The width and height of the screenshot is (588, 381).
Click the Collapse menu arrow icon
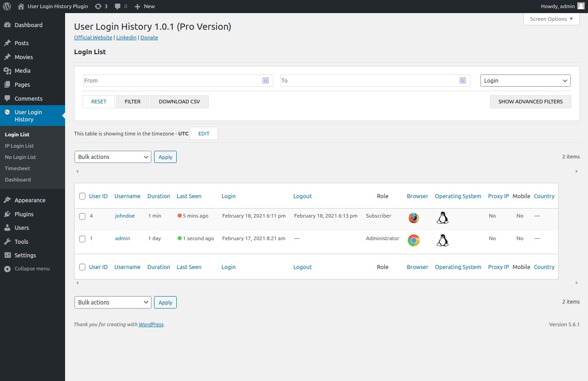7,269
